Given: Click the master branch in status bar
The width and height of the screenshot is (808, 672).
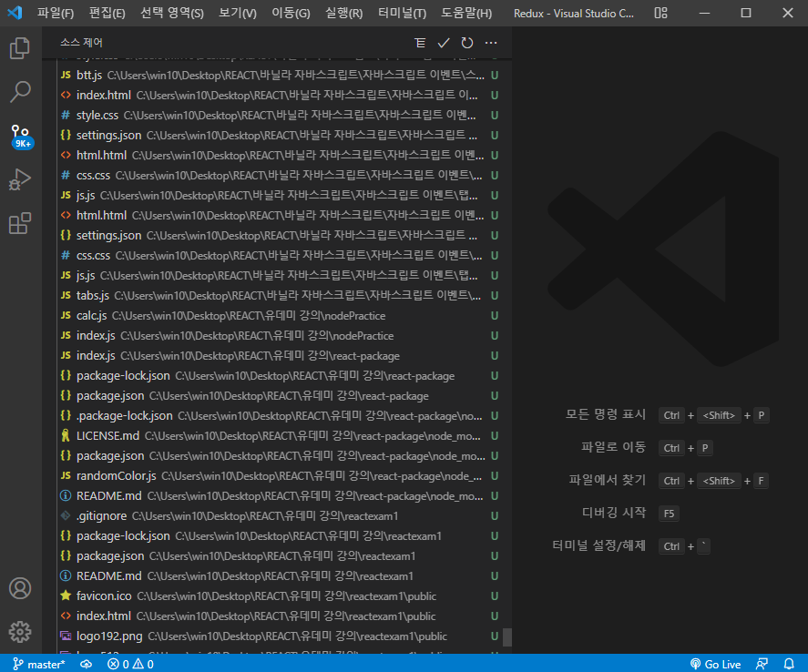Looking at the screenshot, I should tap(38, 665).
